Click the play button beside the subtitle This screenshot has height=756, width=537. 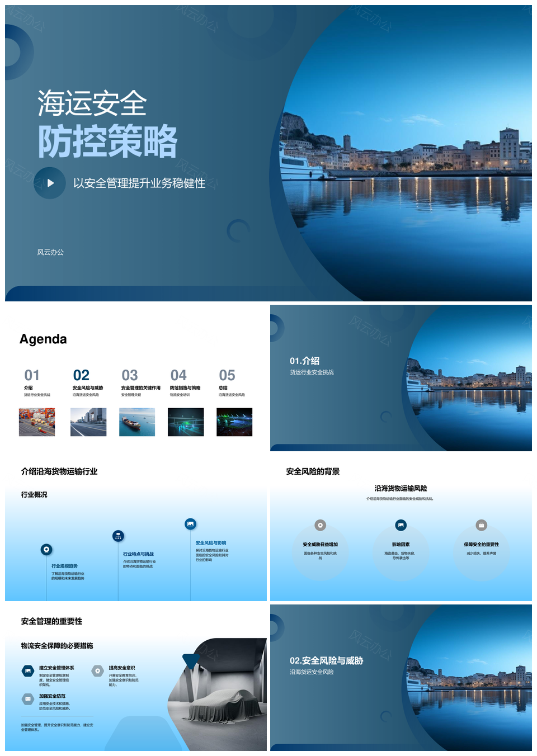point(50,183)
